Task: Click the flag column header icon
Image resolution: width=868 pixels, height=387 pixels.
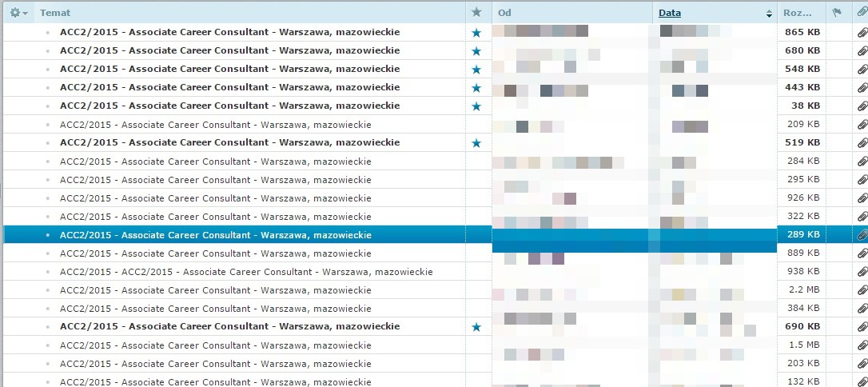Action: (837, 12)
